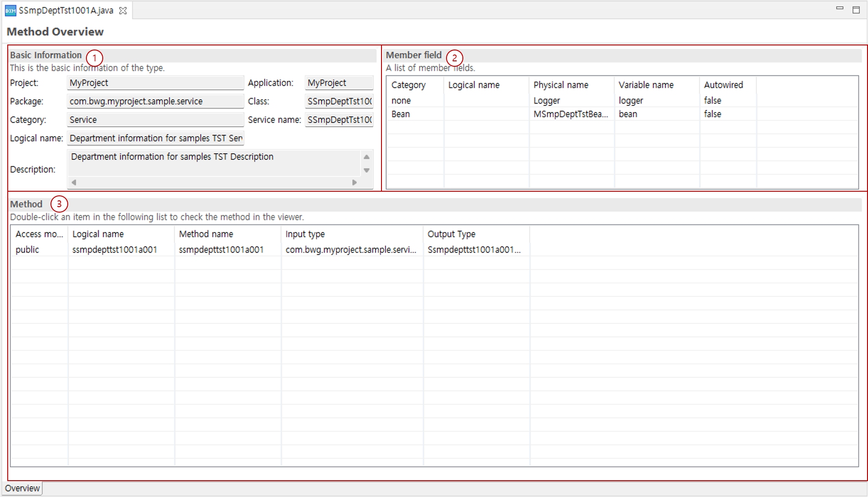Minimize the editor pane
868x497 pixels.
point(839,9)
